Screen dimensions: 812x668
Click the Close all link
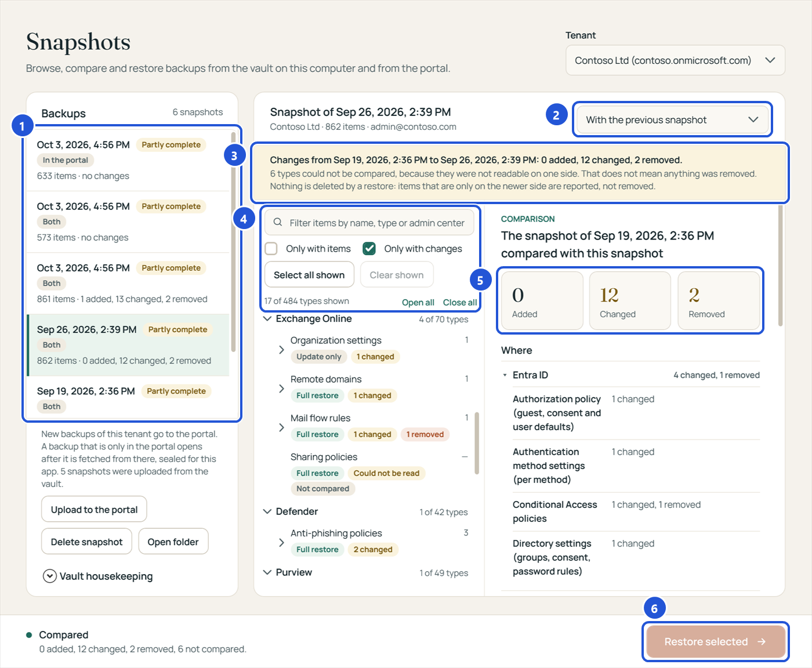click(460, 302)
